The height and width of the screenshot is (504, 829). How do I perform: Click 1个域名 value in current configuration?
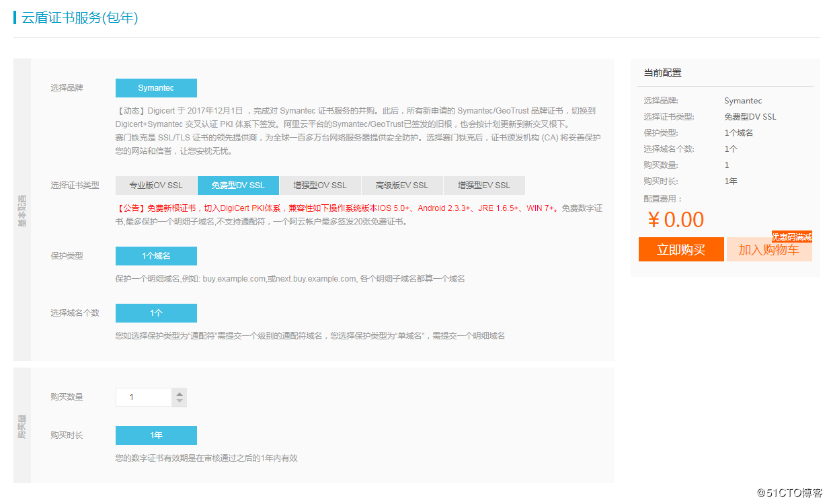pyautogui.click(x=739, y=133)
